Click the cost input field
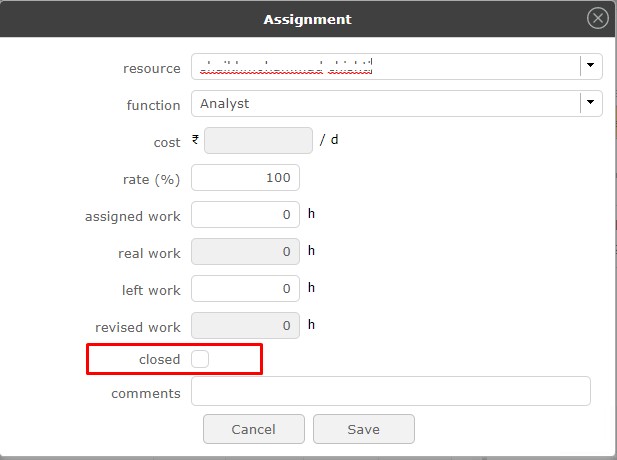 258,141
